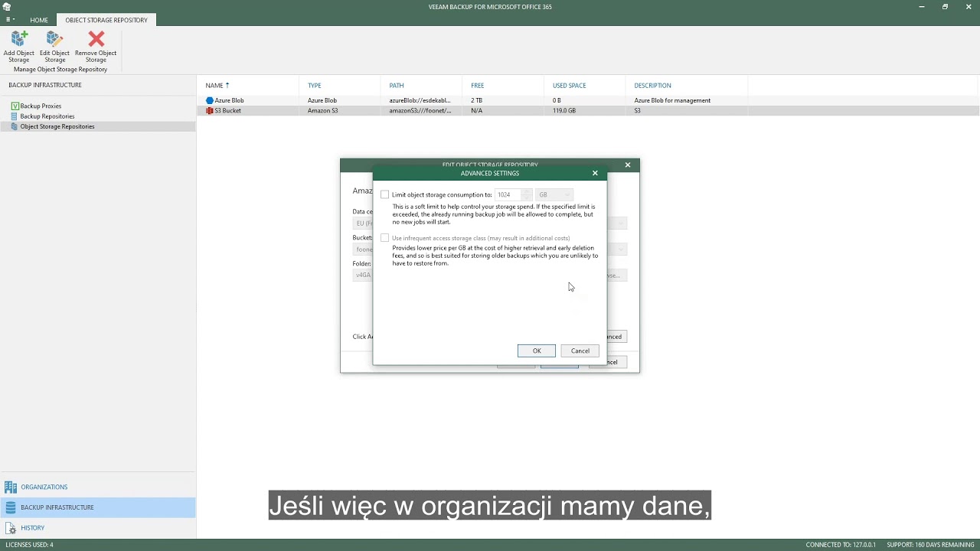
Task: Select the OBJECT STORAGE REPOSITORY ribbon tab
Action: (106, 20)
